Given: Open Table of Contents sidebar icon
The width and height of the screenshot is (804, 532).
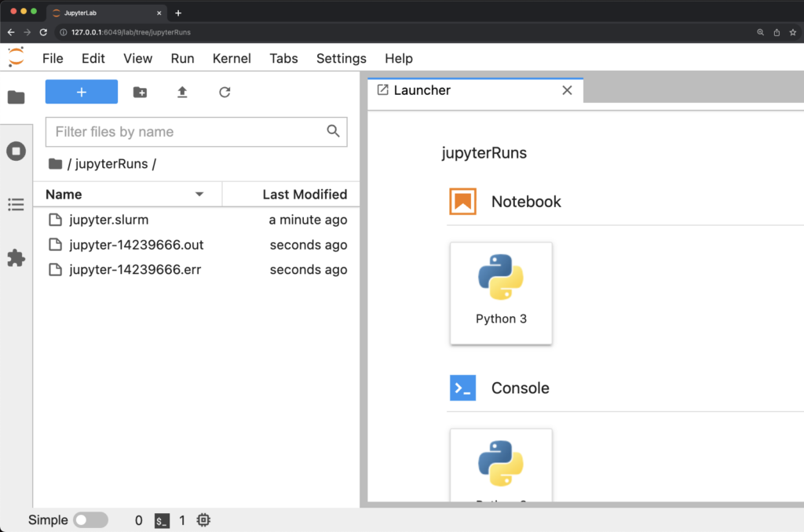Looking at the screenshot, I should click(x=16, y=205).
